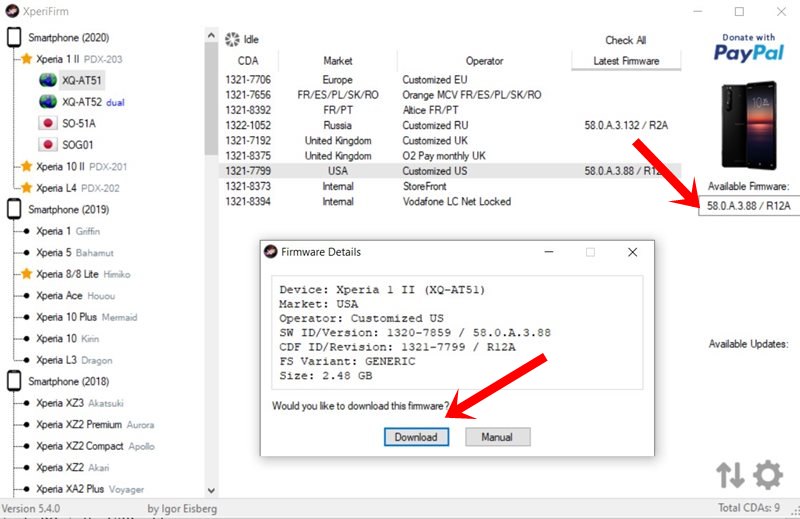Click the phone icon for Smartphone (2018)
Screen dimensions: 800x519
tap(14, 381)
